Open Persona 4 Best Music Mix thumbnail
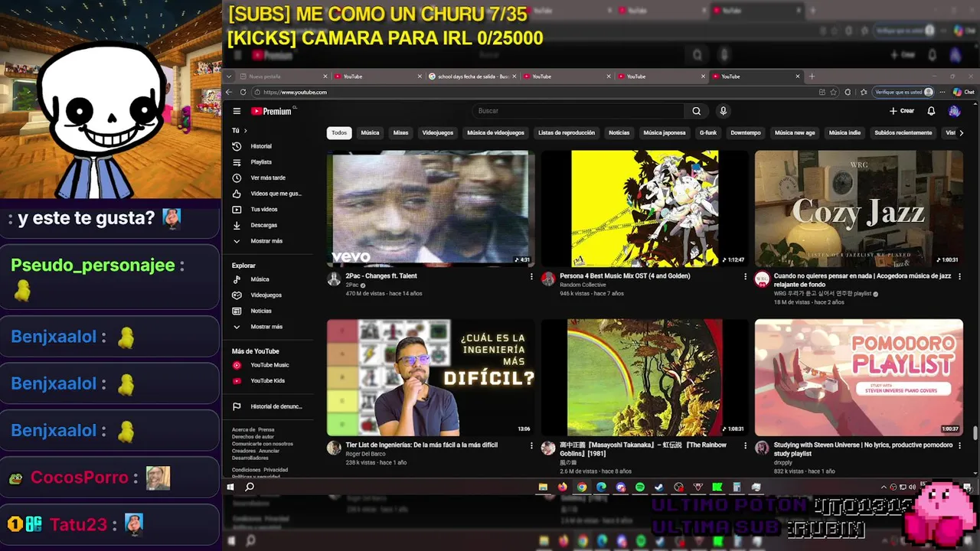The height and width of the screenshot is (551, 980). coord(645,208)
